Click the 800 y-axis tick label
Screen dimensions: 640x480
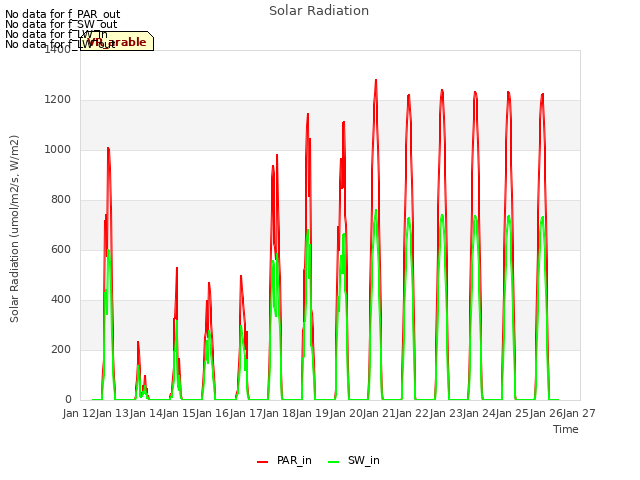pyautogui.click(x=61, y=200)
